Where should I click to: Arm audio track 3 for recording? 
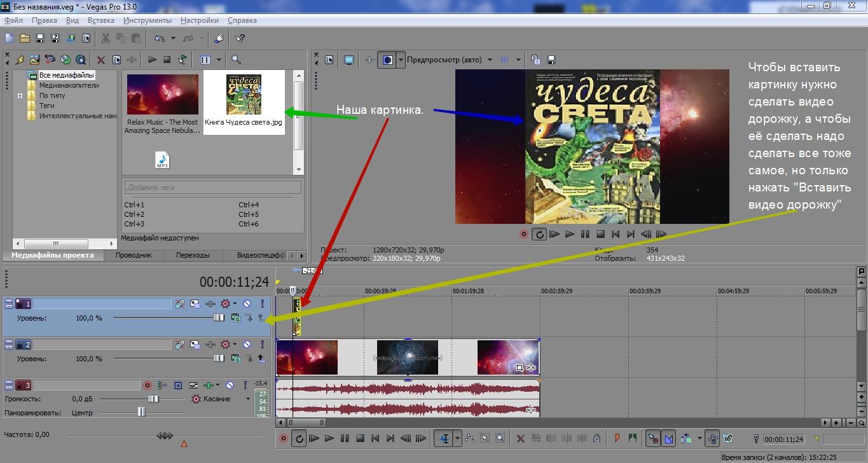click(148, 385)
